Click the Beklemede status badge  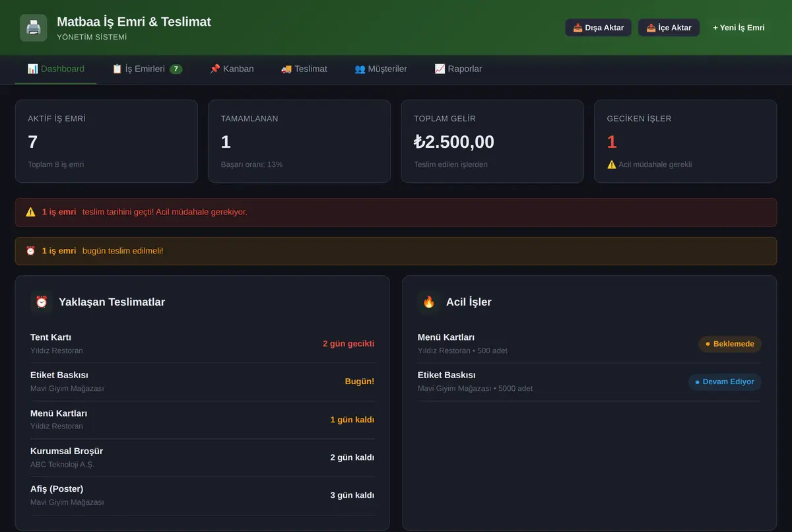730,344
